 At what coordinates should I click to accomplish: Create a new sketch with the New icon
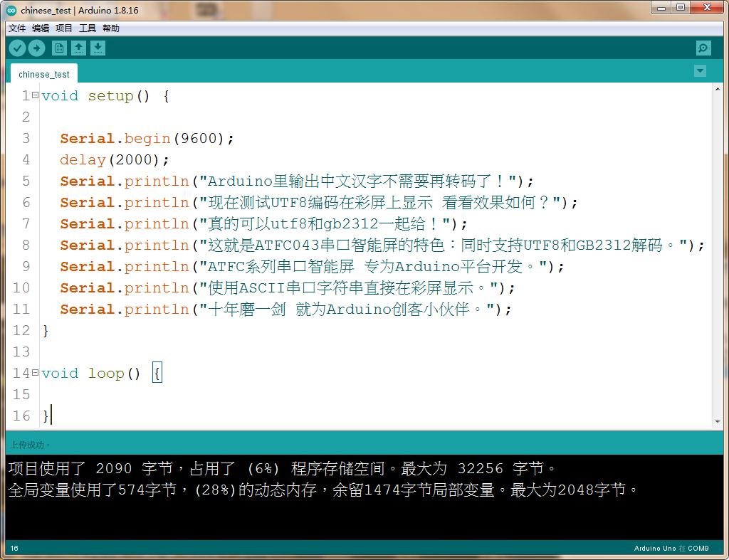[59, 48]
